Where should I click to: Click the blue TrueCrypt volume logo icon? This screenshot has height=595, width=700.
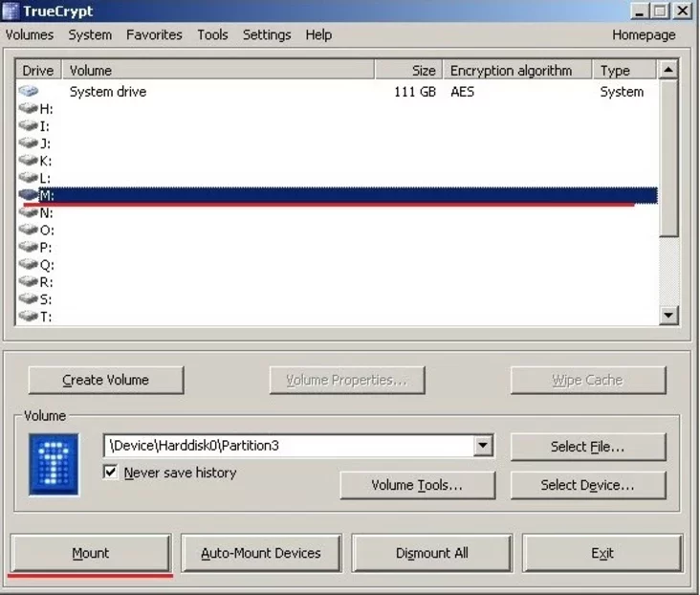pyautogui.click(x=54, y=464)
